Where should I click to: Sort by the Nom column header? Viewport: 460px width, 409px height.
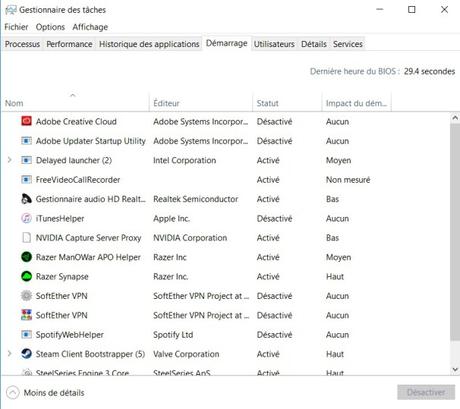pos(75,103)
